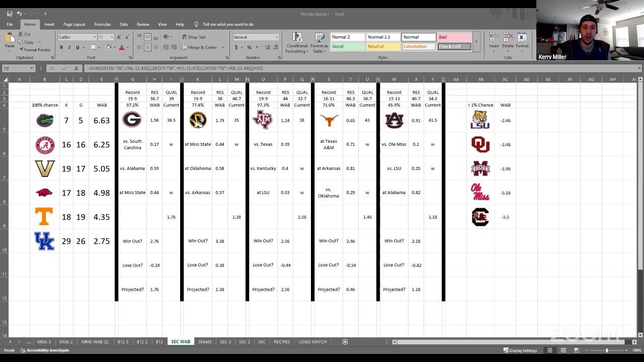Open Conditional Formatting menu

297,43
